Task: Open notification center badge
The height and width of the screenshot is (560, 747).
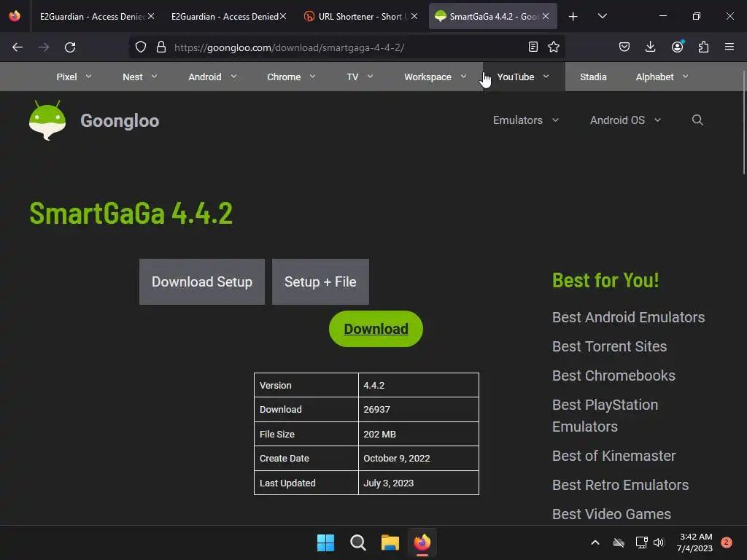Action: (726, 542)
